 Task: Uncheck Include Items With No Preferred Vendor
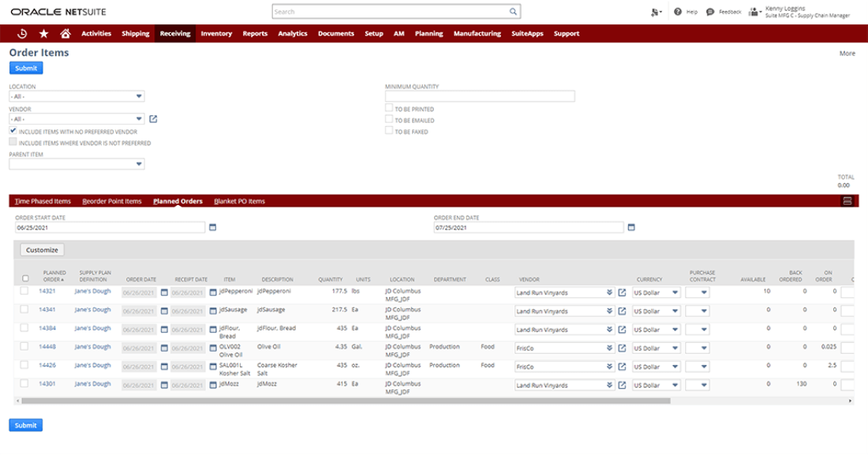coord(13,131)
